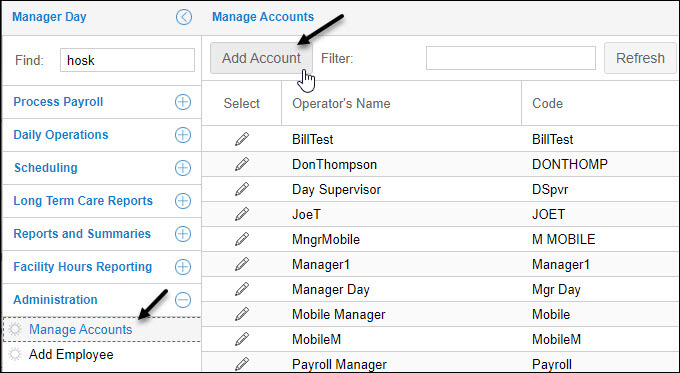This screenshot has width=680, height=373.
Task: Click the DonThompson operator name cell
Action: (x=334, y=164)
